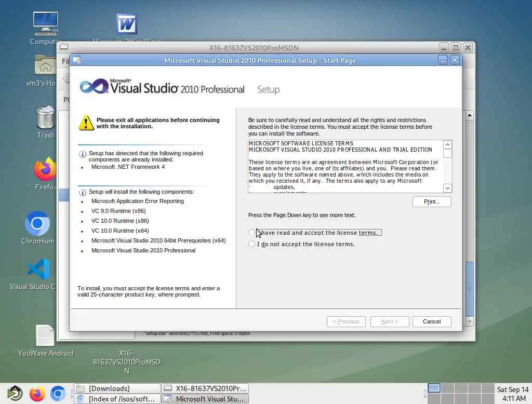Viewport: 532px width, 404px height.
Task: Switch to X16-81637VS2010Pr... taskbar window
Action: tap(205, 388)
